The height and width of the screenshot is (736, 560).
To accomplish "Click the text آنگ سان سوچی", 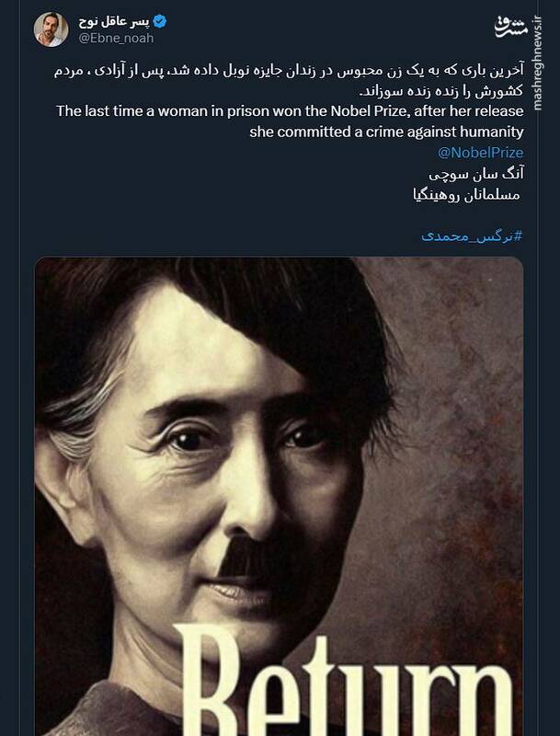I will point(476,174).
